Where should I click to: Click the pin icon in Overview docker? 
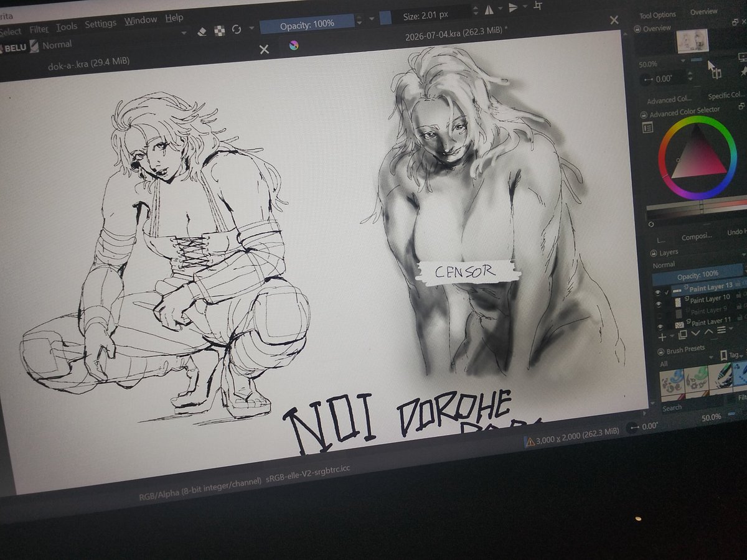(743, 72)
